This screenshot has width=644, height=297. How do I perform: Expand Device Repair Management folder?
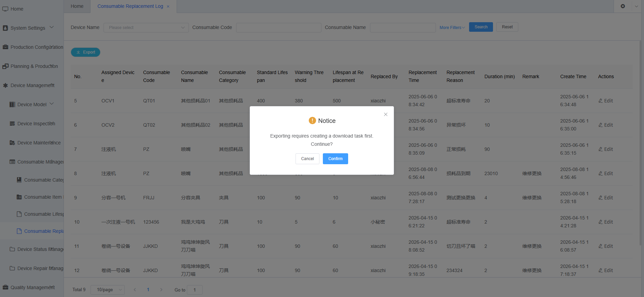pyautogui.click(x=32, y=268)
